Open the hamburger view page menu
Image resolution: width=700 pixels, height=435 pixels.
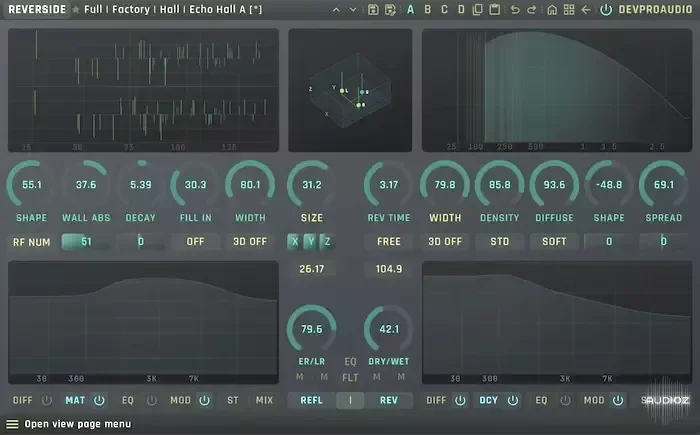tap(12, 424)
